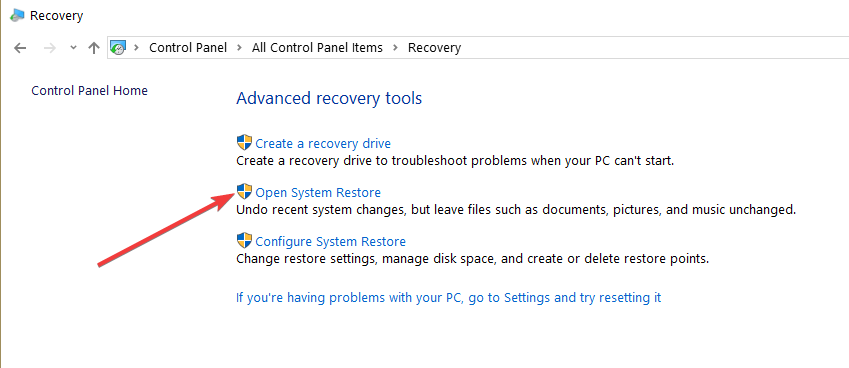The width and height of the screenshot is (849, 368).
Task: Open Configure System Restore link
Action: pyautogui.click(x=330, y=241)
